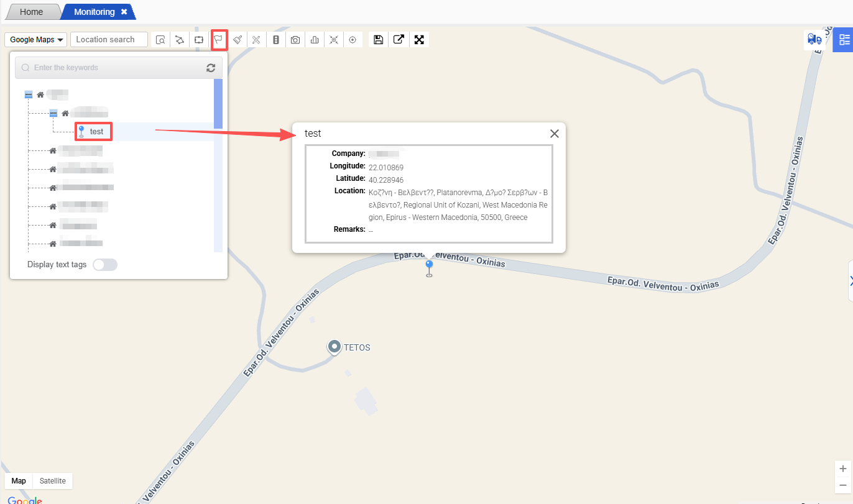853x504 pixels.
Task: Click the floppy disk save icon
Action: click(x=378, y=40)
